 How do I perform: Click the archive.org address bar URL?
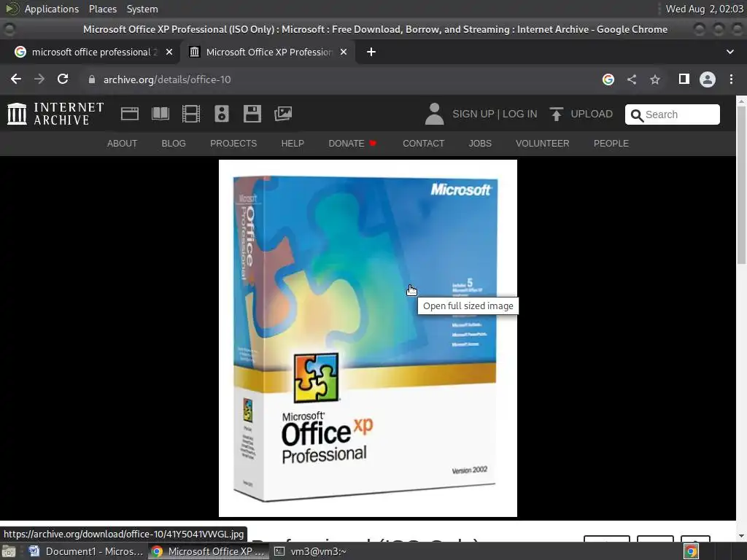(167, 79)
